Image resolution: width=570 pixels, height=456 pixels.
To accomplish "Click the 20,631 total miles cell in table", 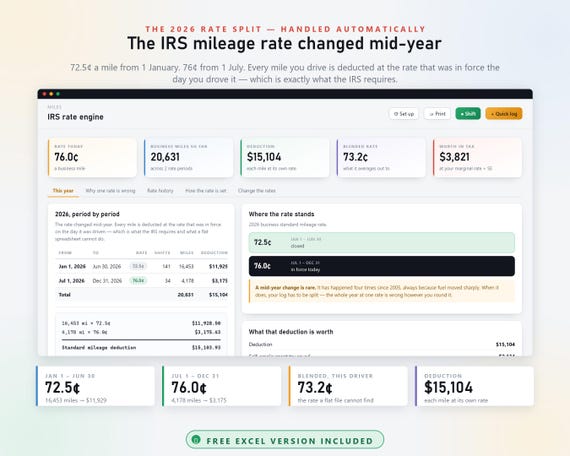I will (185, 295).
